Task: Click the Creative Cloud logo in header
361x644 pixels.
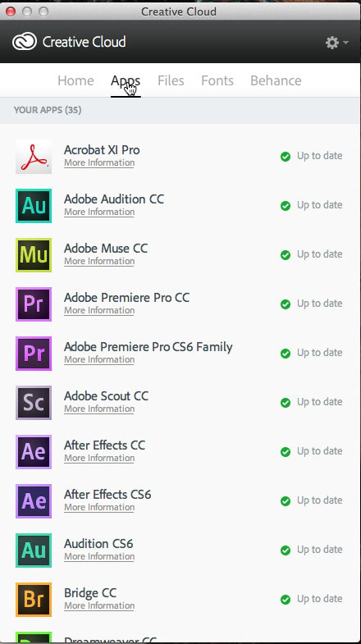Action: pyautogui.click(x=25, y=42)
